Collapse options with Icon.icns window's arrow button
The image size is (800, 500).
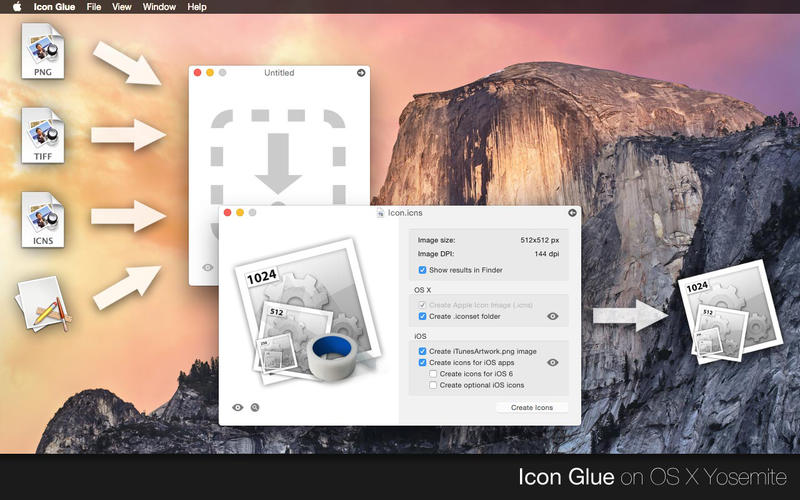tap(572, 213)
